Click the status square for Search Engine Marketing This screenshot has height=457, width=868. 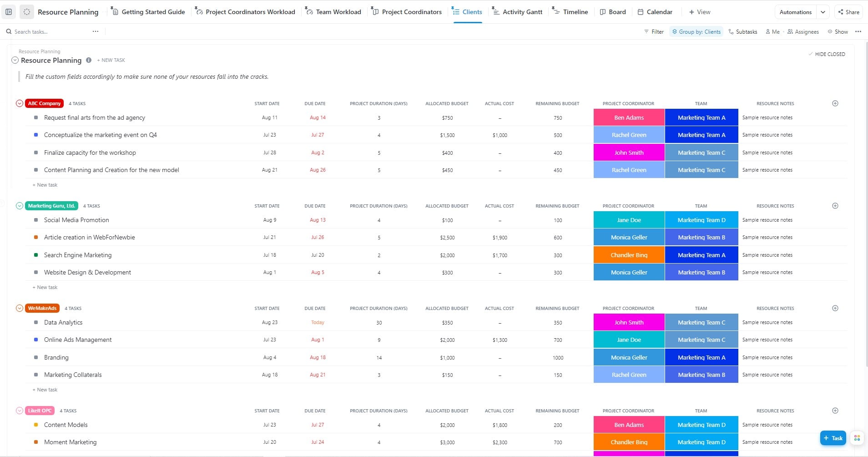36,255
